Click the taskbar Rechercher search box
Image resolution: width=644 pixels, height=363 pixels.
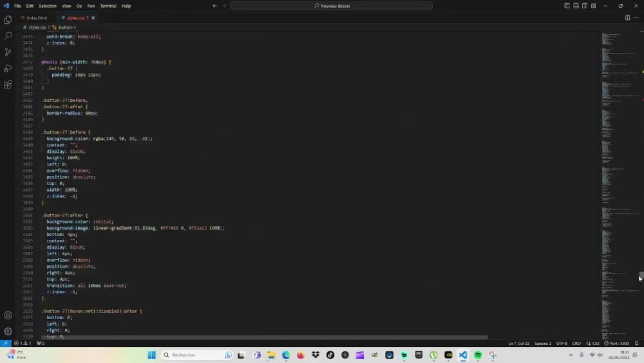196,355
